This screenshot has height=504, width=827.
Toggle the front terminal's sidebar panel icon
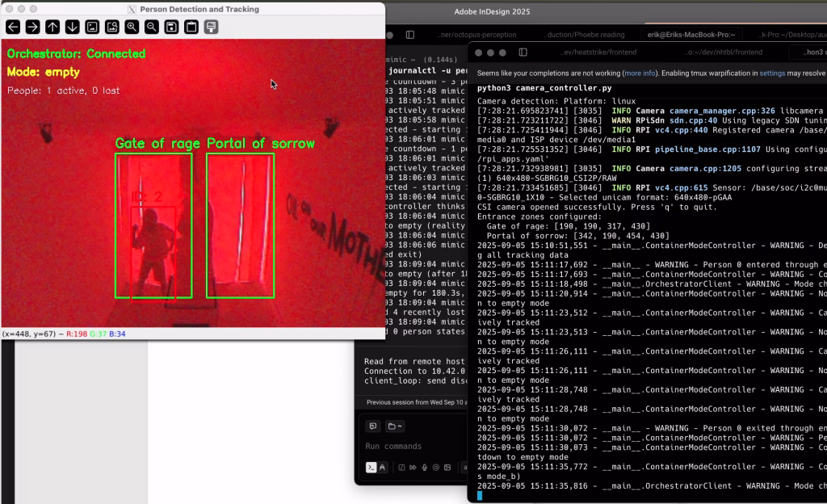click(x=523, y=52)
